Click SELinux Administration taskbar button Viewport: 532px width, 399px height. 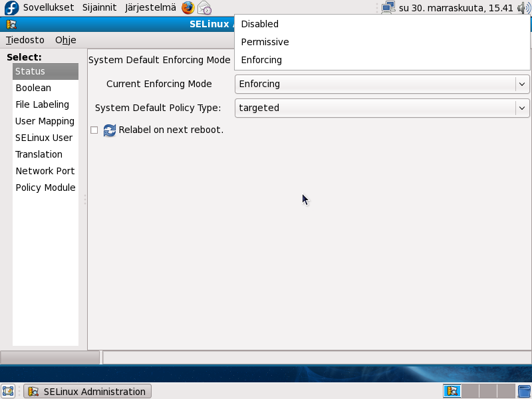(87, 391)
